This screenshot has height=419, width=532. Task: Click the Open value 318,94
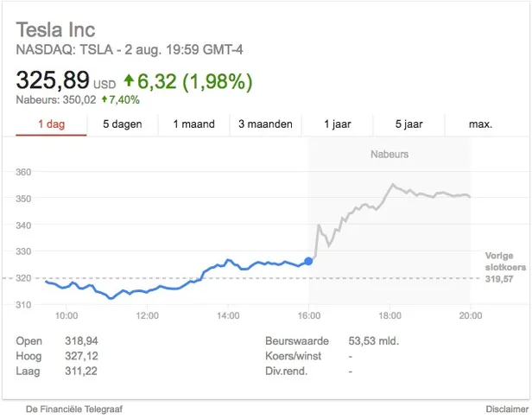pyautogui.click(x=81, y=341)
